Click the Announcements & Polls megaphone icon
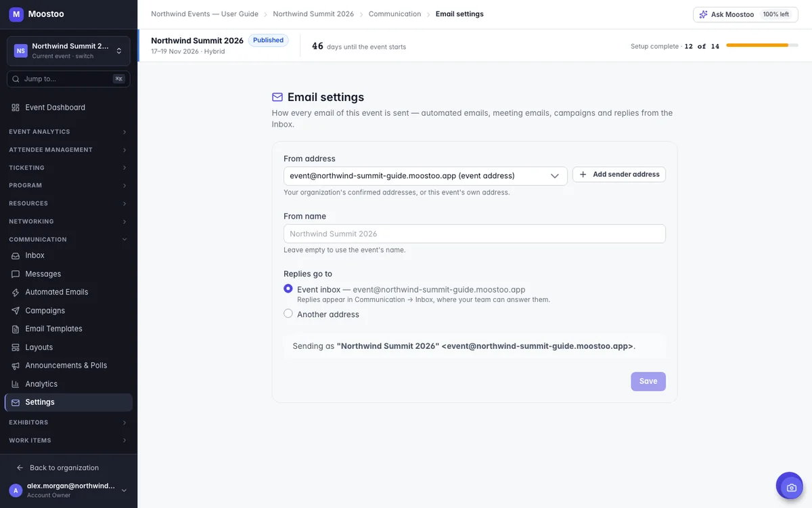The image size is (812, 508). pyautogui.click(x=16, y=366)
